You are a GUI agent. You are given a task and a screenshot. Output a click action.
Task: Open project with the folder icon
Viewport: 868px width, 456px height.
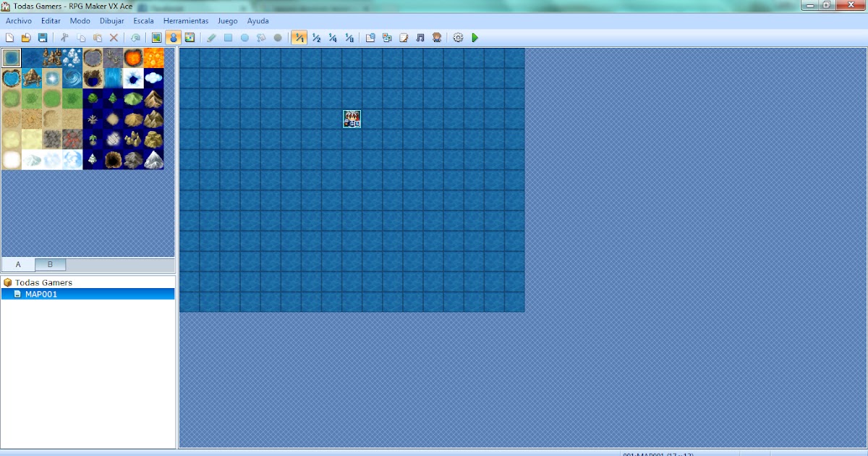pos(26,38)
